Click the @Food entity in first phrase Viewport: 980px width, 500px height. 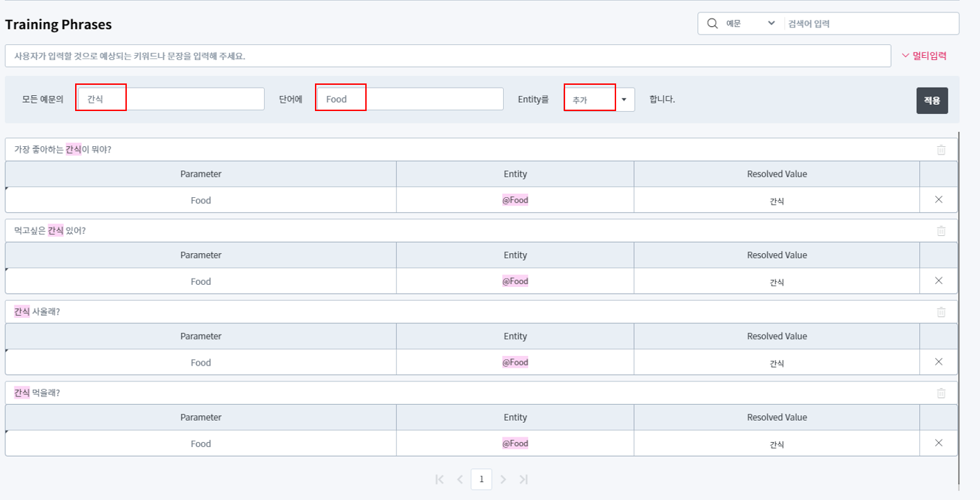(515, 200)
